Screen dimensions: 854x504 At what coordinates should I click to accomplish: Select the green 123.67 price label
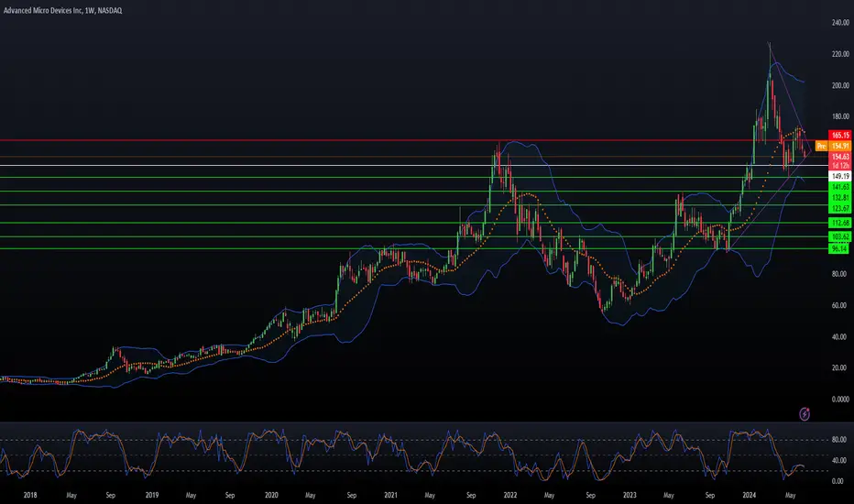840,209
